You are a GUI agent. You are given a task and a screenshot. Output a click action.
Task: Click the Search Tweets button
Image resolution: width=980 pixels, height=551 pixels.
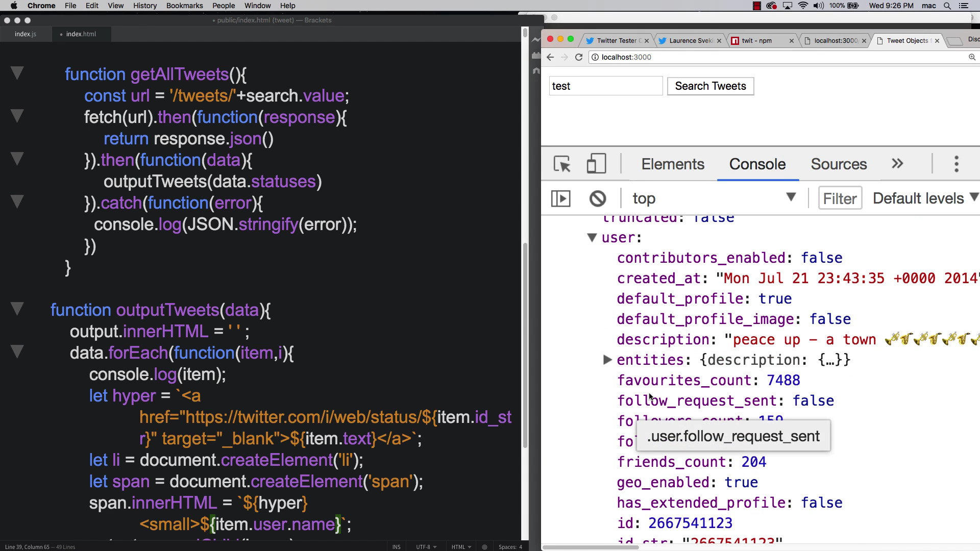pyautogui.click(x=710, y=86)
